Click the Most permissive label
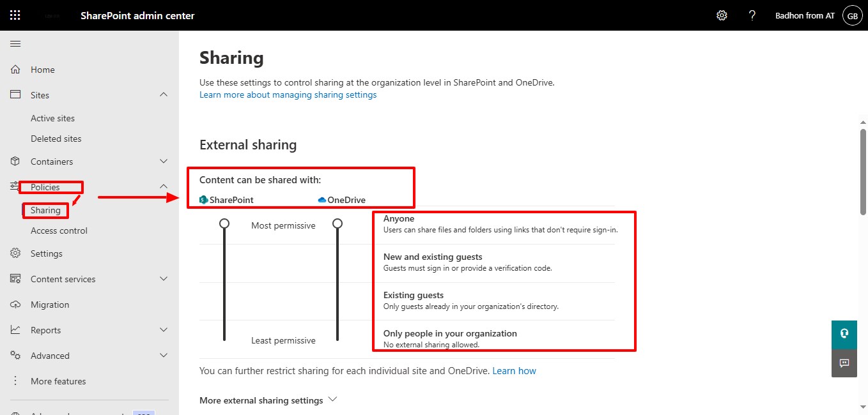 [x=283, y=225]
